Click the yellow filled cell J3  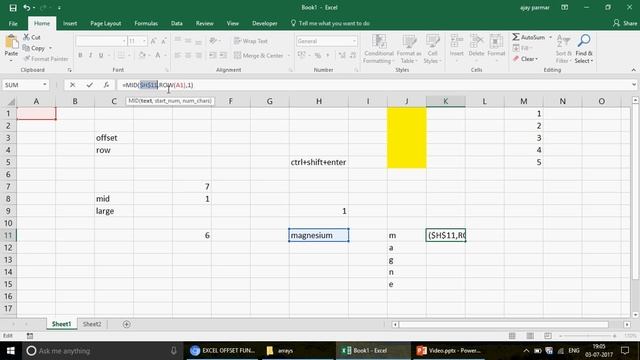pos(407,138)
